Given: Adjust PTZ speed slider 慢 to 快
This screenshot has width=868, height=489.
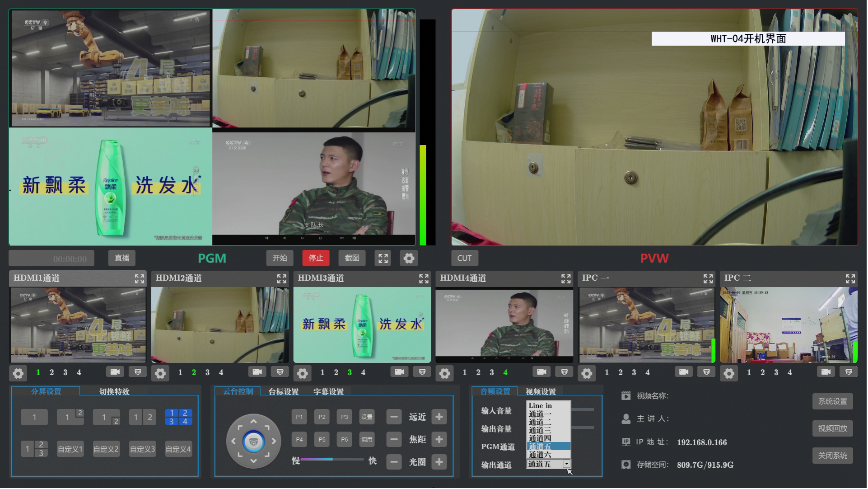Looking at the screenshot, I should tap(332, 459).
